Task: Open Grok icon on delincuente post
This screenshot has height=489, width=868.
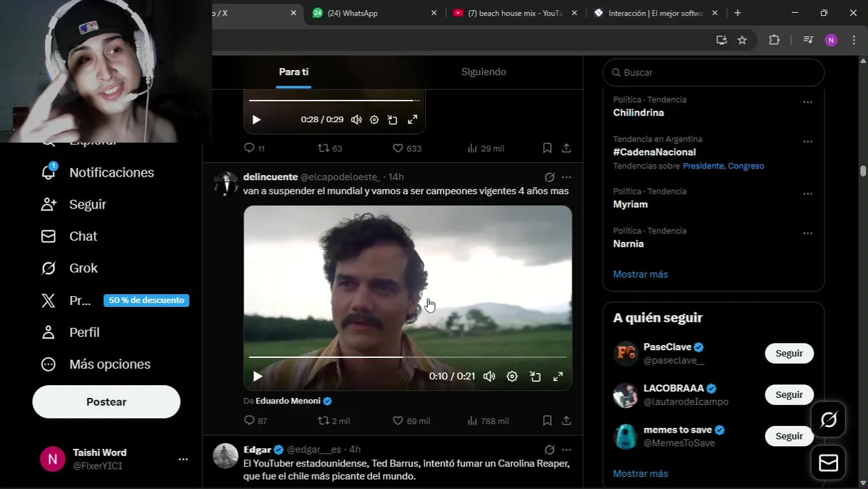Action: (x=549, y=177)
